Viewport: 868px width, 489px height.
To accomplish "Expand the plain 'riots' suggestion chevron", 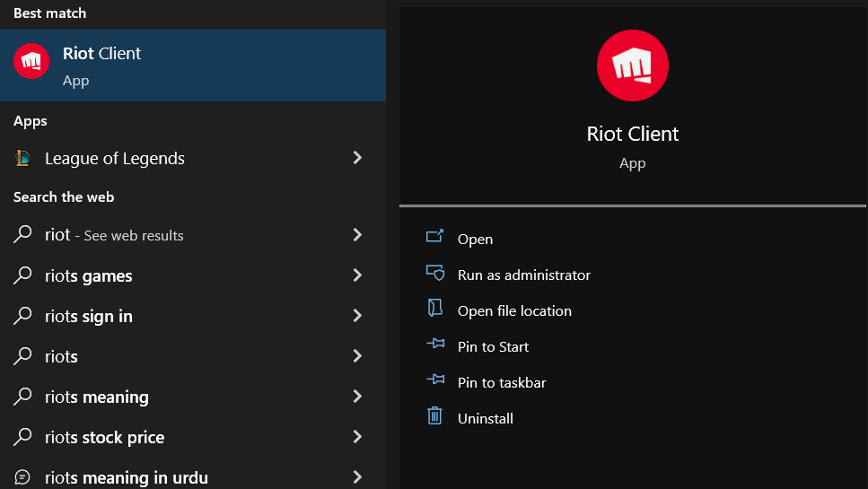I will [357, 355].
